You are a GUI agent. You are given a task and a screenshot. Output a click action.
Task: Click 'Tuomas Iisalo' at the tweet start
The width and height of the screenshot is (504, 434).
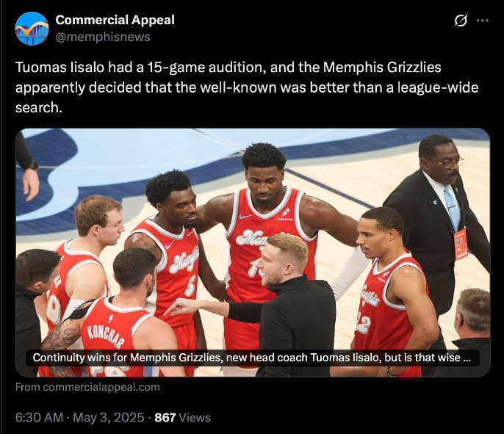pyautogui.click(x=60, y=68)
